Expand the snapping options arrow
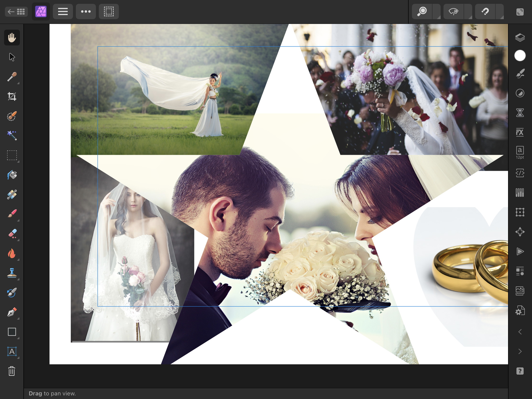Viewport: 532px width, 399px height. coord(500,11)
